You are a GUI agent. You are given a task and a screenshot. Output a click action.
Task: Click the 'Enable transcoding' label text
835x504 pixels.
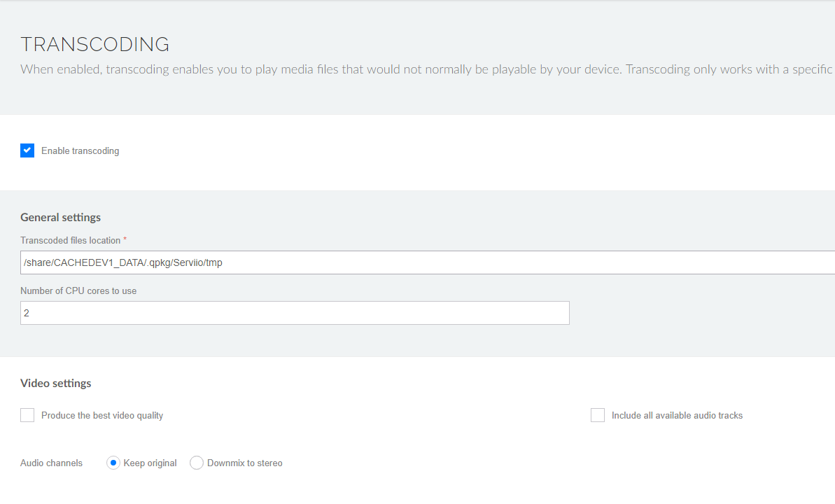(80, 150)
